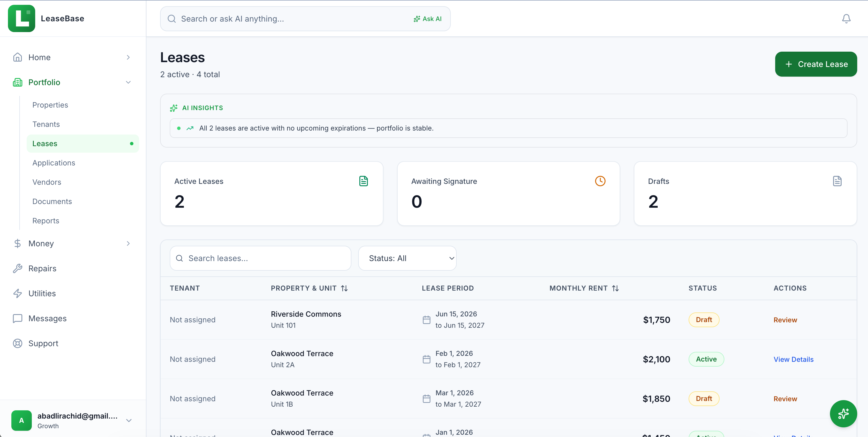Open the notifications bell

pyautogui.click(x=846, y=18)
